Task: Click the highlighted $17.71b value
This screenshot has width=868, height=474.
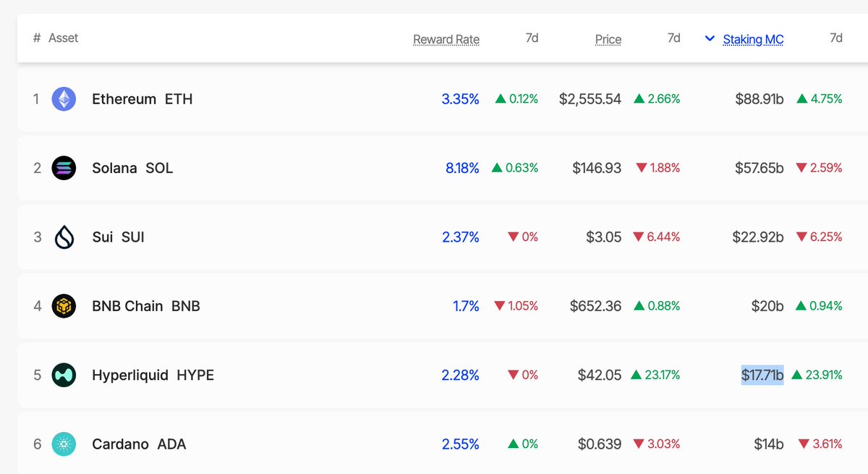Action: pos(762,375)
